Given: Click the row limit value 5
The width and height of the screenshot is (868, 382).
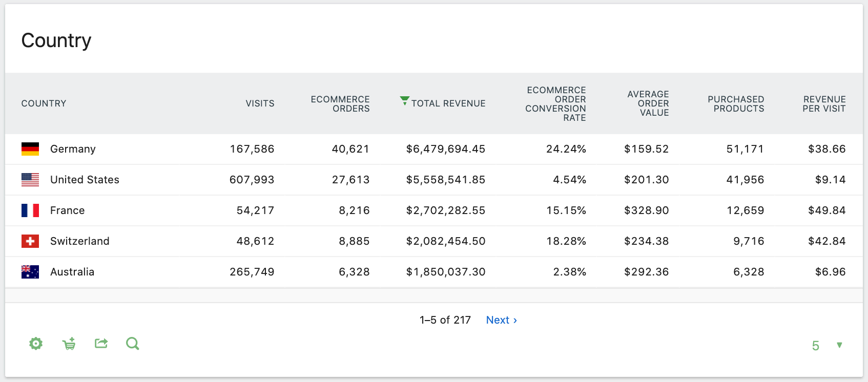Looking at the screenshot, I should tap(815, 346).
